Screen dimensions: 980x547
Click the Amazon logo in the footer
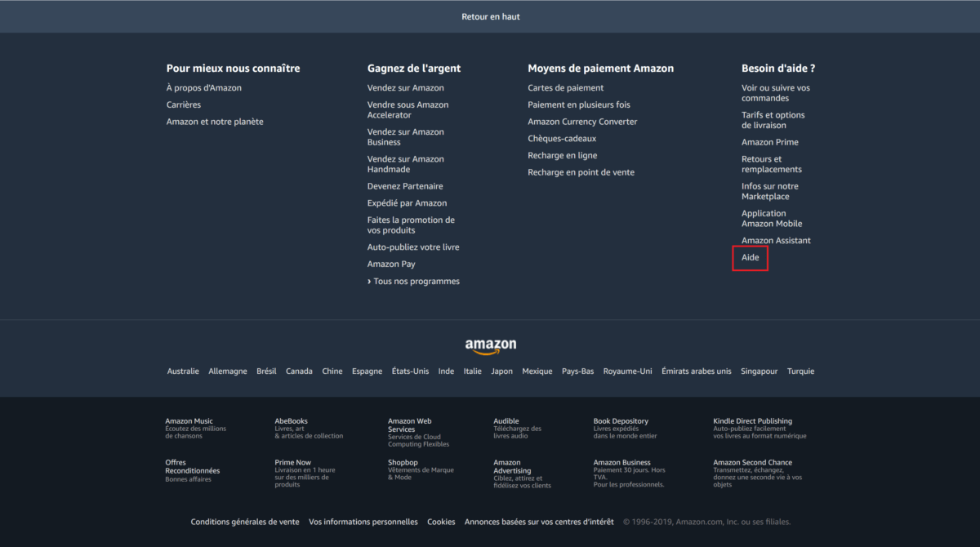[491, 347]
